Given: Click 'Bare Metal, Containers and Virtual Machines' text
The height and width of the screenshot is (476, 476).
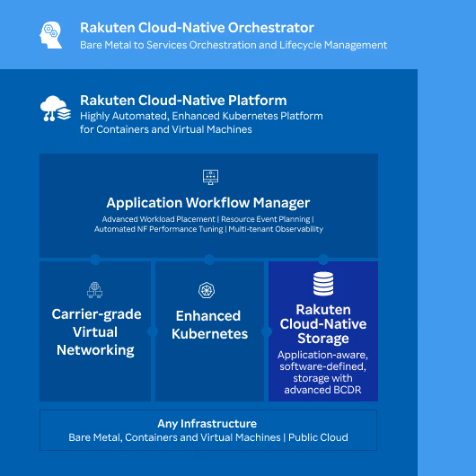Looking at the screenshot, I should 174,437.
